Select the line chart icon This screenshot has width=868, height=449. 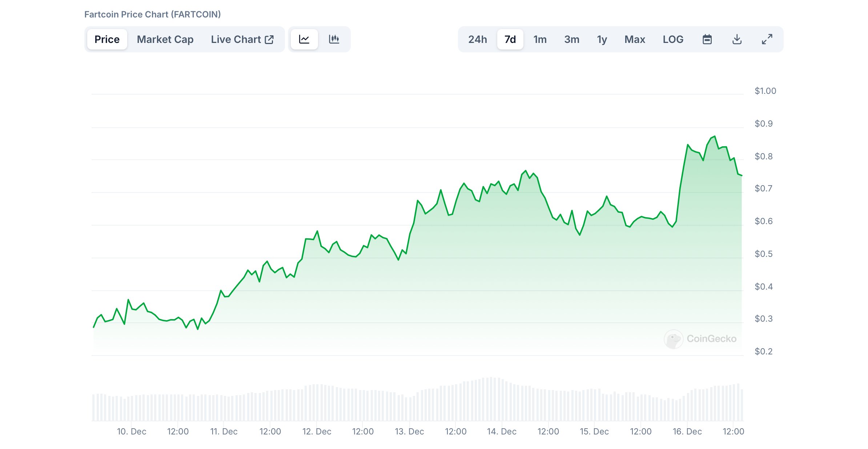pyautogui.click(x=304, y=39)
